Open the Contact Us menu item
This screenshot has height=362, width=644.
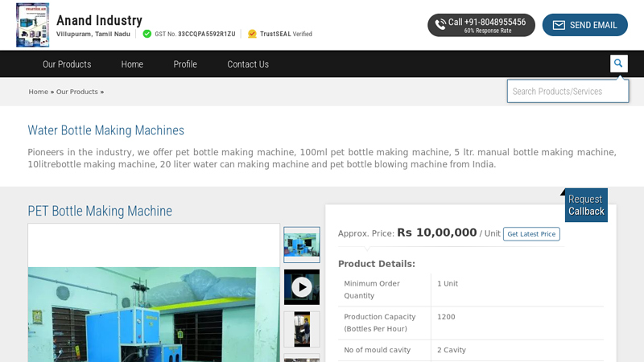coord(248,64)
